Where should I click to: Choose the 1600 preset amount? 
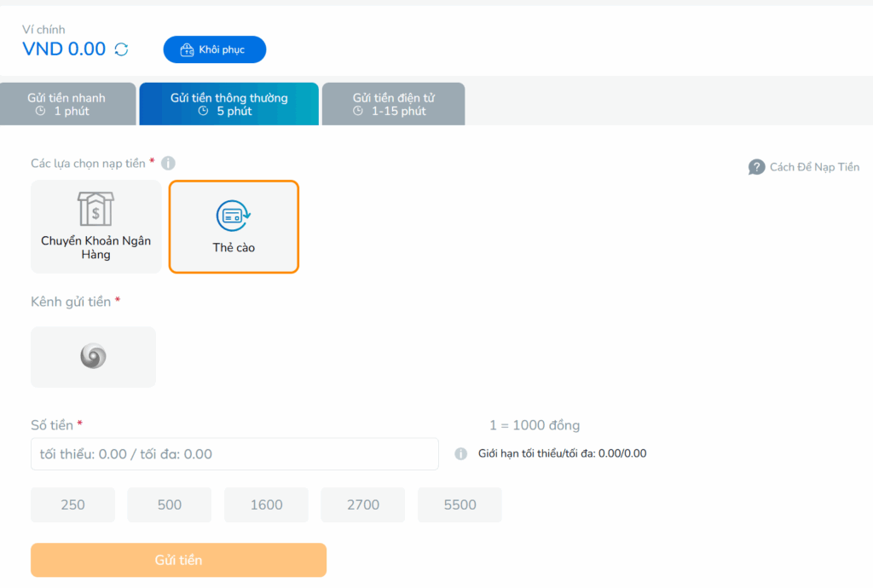tap(266, 504)
